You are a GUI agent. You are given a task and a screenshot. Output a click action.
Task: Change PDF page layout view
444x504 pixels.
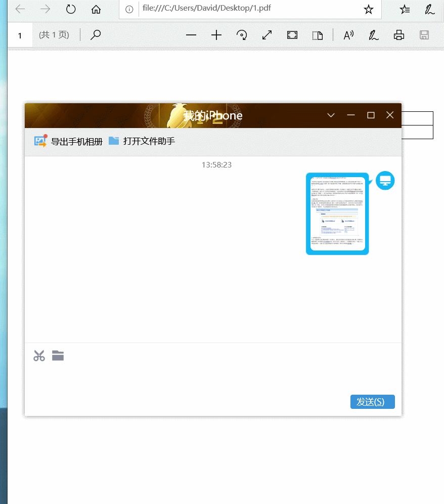coord(318,35)
